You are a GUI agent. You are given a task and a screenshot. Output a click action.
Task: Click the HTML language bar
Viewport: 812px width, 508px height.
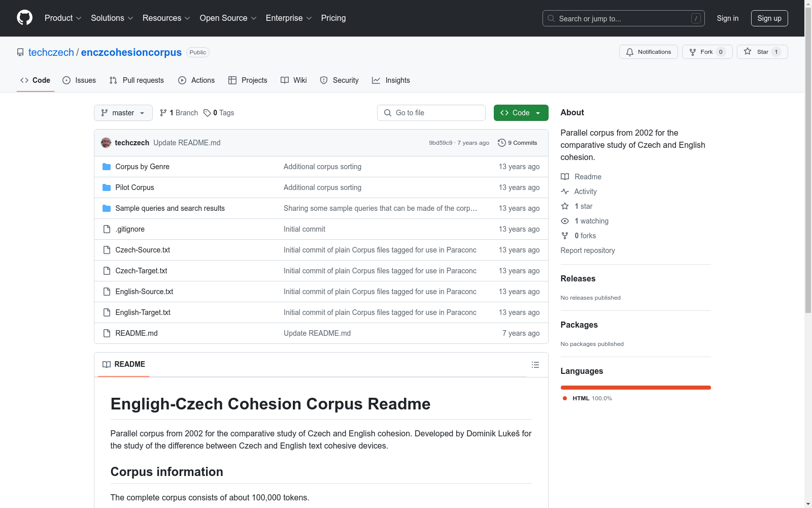point(636,388)
